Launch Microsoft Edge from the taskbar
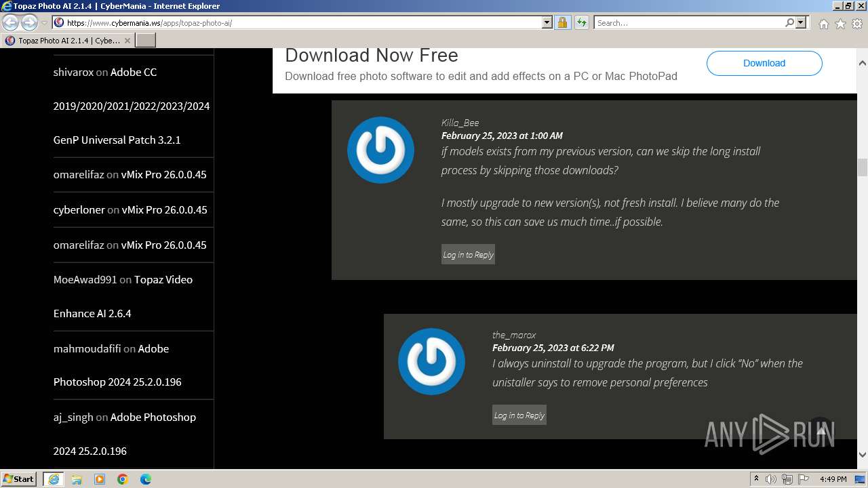This screenshot has width=868, height=488. (146, 479)
